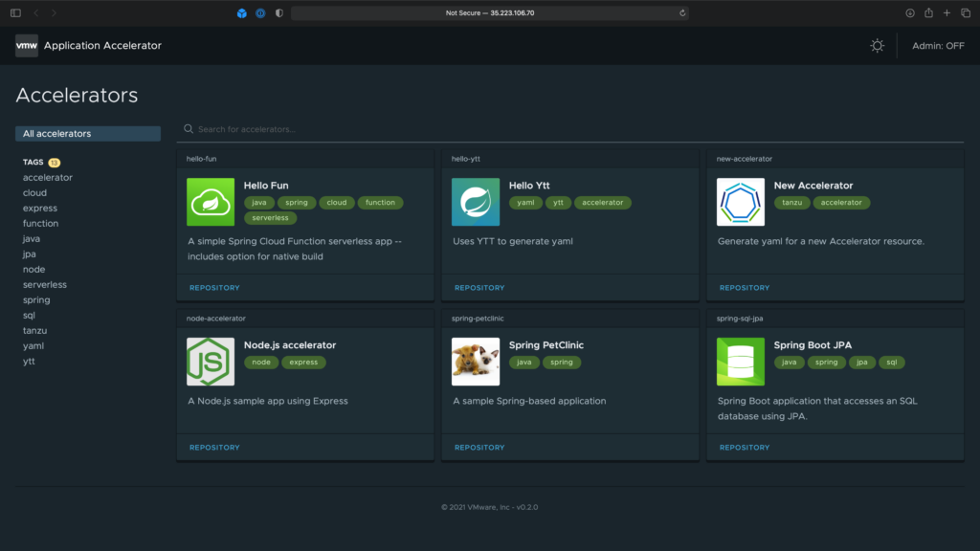Click the search magnifier icon

pos(189,129)
